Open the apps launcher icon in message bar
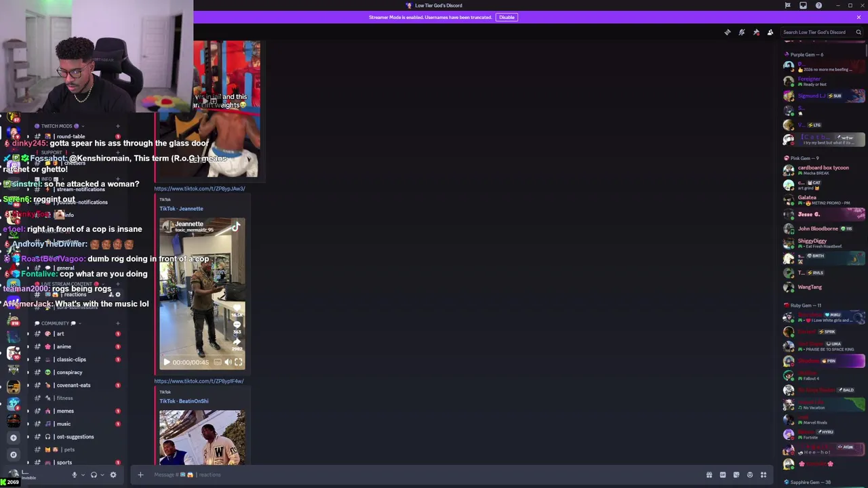Viewport: 868px width, 488px height. (764, 475)
